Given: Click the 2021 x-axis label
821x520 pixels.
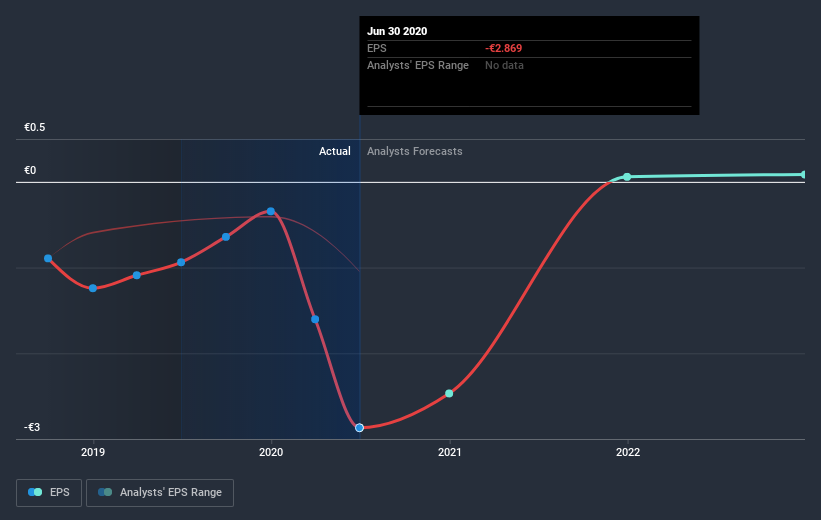Looking at the screenshot, I should tap(449, 452).
